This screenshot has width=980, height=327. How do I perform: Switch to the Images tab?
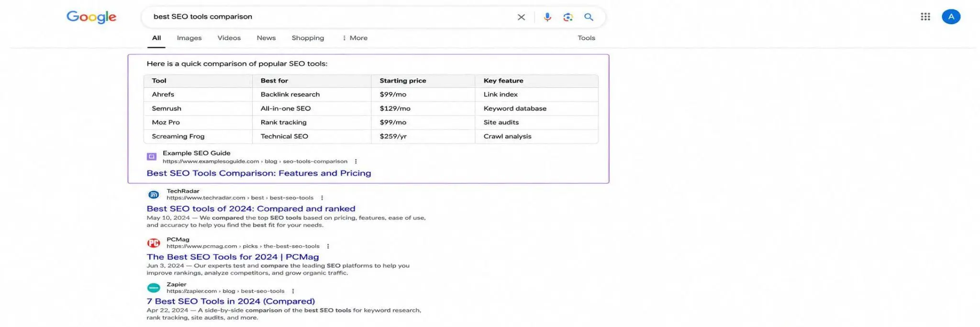pos(189,38)
